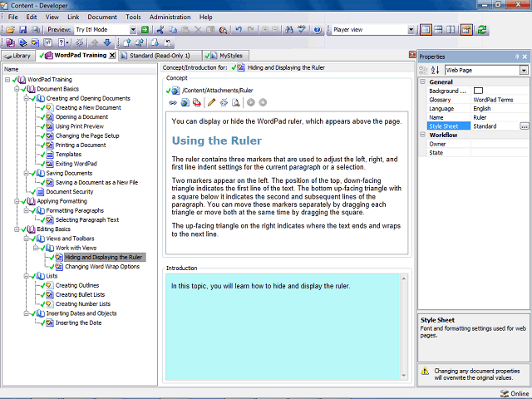Toggle the Properties pane toolbar button
Image resolution: width=532 pixels, height=399 pixels.
click(x=466, y=30)
